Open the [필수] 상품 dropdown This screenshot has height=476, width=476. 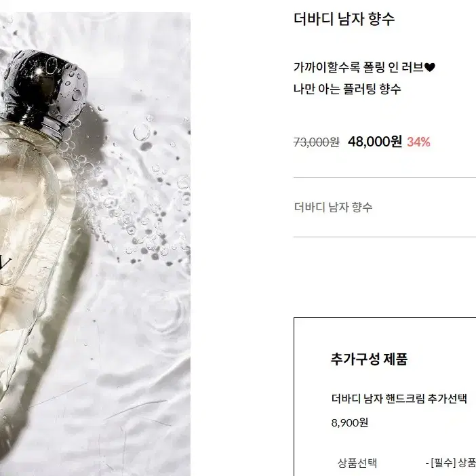click(450, 462)
